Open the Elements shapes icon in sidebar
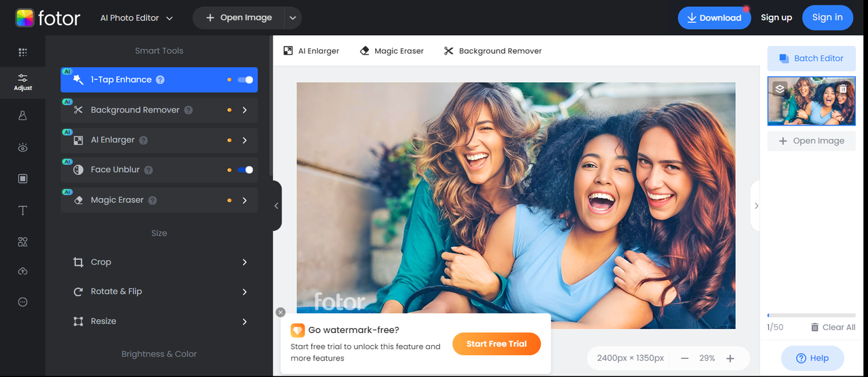 22,241
